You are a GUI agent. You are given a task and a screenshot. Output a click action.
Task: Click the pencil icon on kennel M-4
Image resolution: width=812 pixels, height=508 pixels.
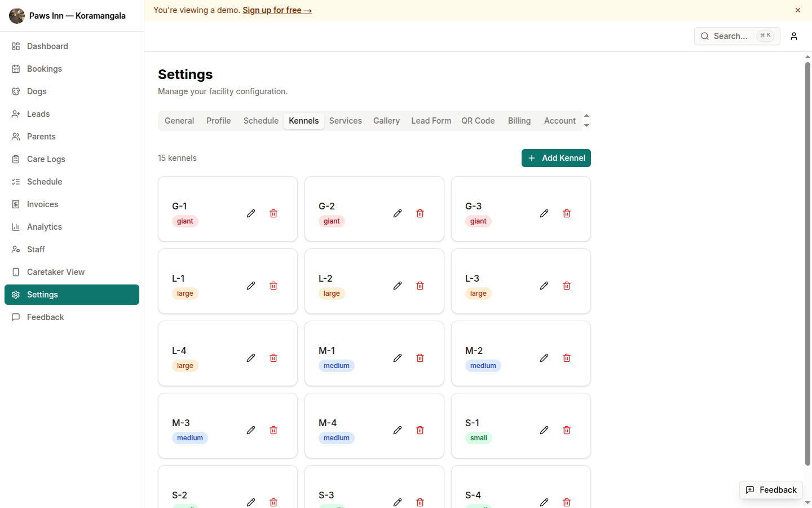398,430
